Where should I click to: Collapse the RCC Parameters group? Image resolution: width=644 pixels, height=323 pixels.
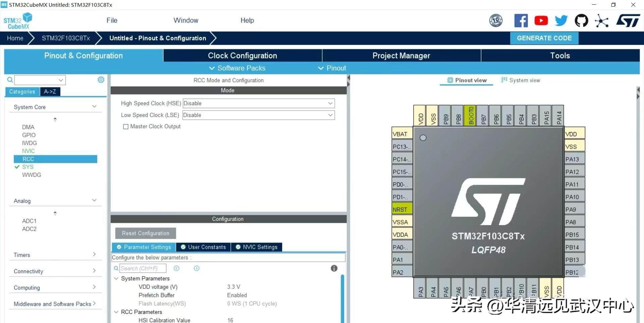pos(116,312)
